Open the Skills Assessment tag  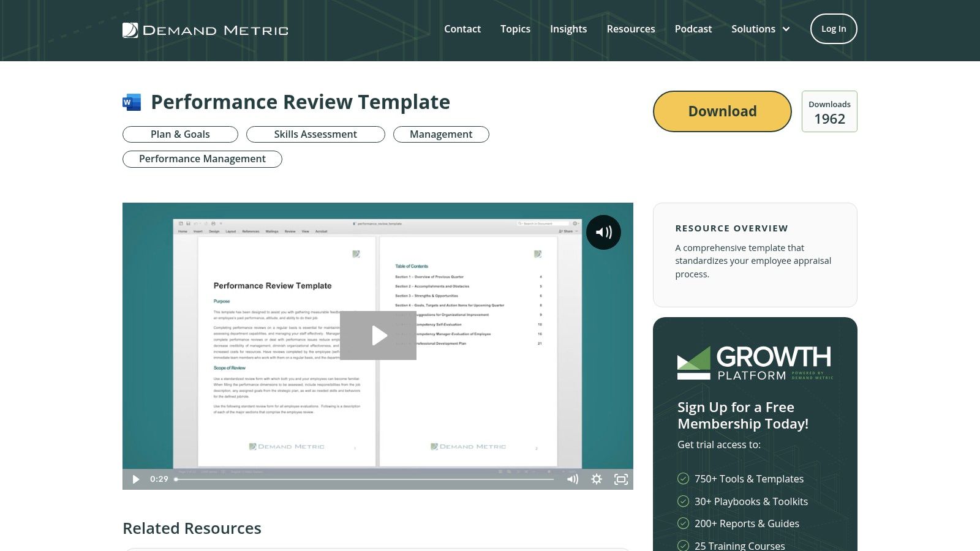tap(315, 134)
